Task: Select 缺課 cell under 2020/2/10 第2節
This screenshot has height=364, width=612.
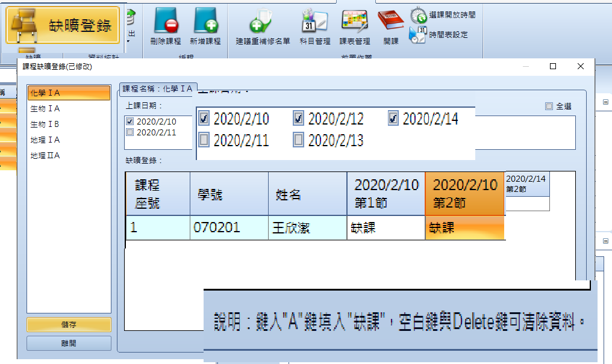Action: [x=465, y=227]
